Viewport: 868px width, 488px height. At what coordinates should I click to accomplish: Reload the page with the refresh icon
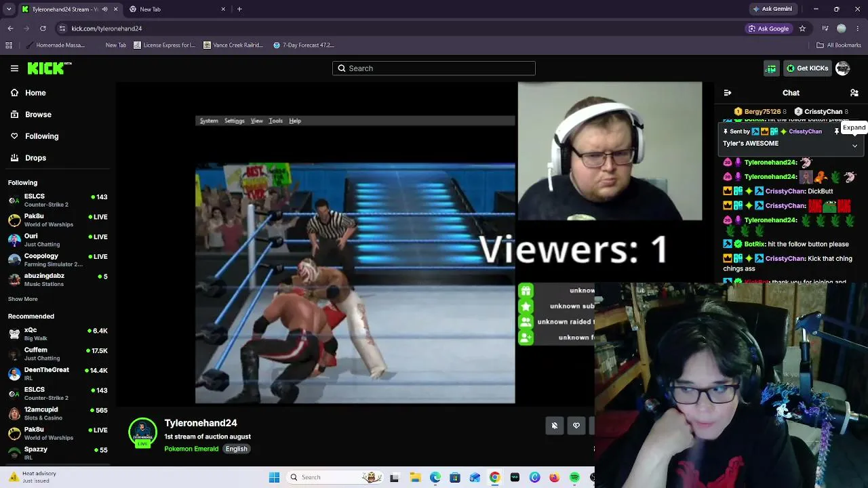43,28
